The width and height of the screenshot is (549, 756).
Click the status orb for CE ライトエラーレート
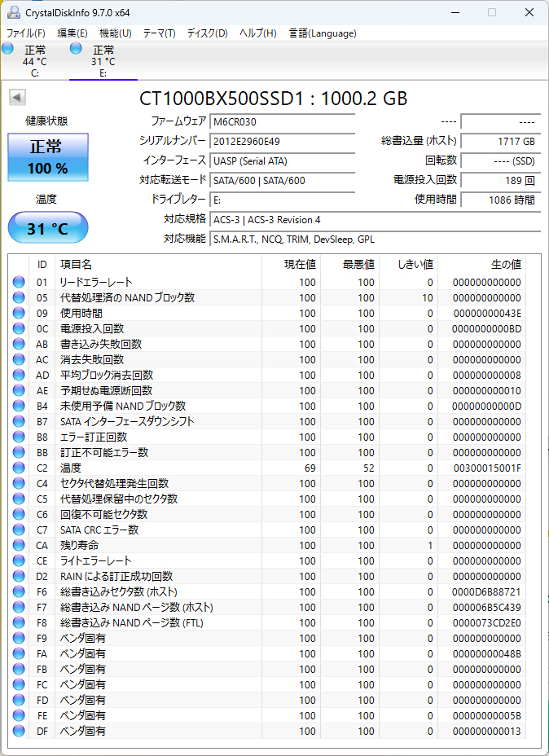19,560
